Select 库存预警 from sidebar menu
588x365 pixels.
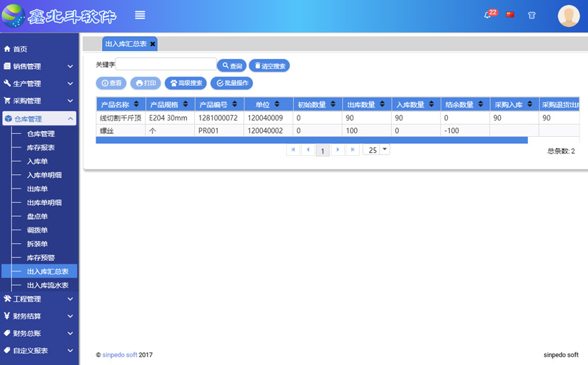pos(40,257)
